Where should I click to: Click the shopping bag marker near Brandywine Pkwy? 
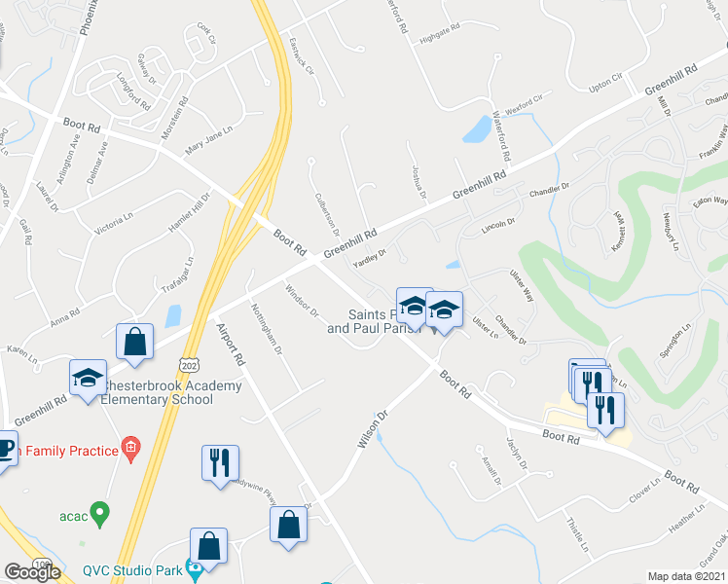coord(288,527)
